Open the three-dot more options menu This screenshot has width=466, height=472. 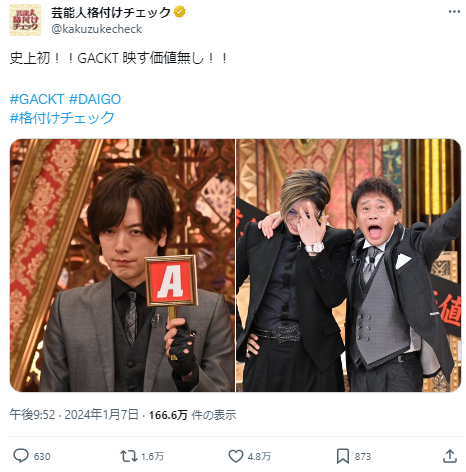454,12
